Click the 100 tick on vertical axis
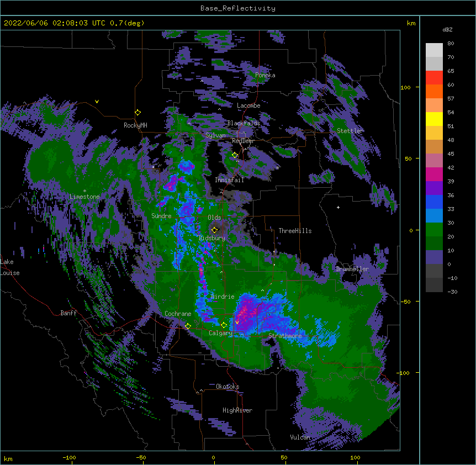This screenshot has height=465, width=476. point(405,88)
